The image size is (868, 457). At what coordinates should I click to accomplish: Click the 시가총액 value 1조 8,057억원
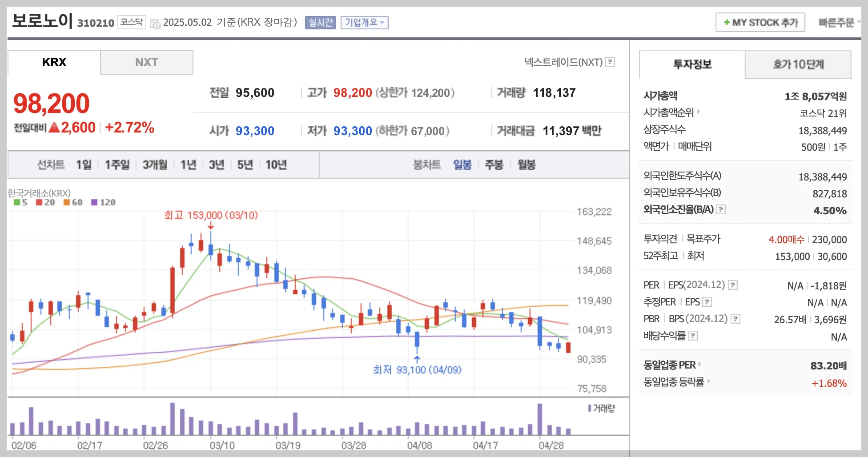click(x=816, y=96)
